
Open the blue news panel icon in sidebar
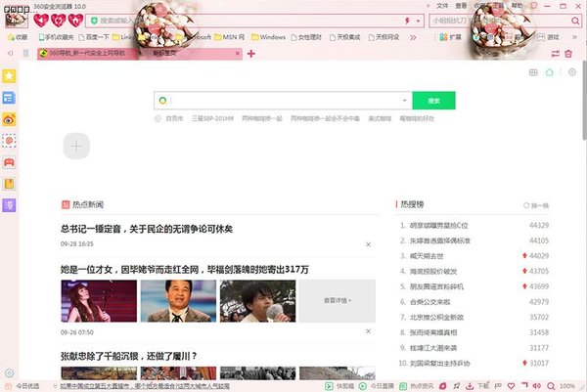[9, 98]
